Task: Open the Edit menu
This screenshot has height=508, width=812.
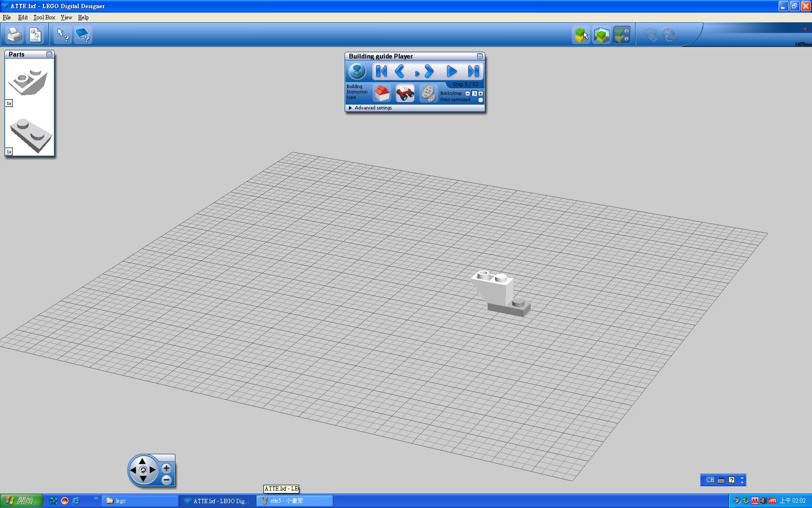Action: coord(23,17)
